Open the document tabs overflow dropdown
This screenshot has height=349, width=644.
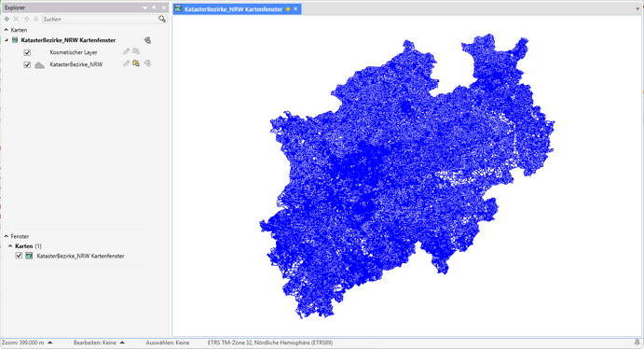tap(637, 8)
